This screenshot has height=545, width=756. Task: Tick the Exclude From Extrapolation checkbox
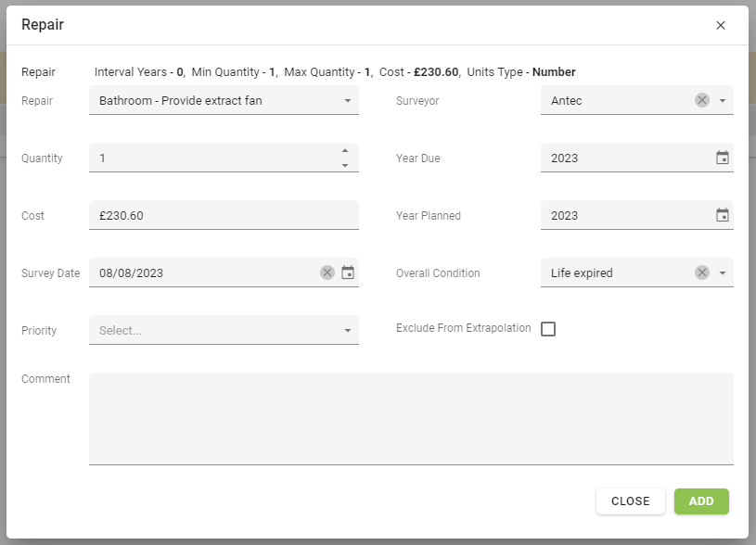point(548,329)
